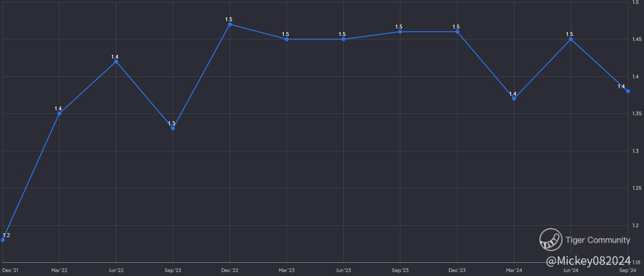Select the Jun '24 data point

[x=571, y=39]
